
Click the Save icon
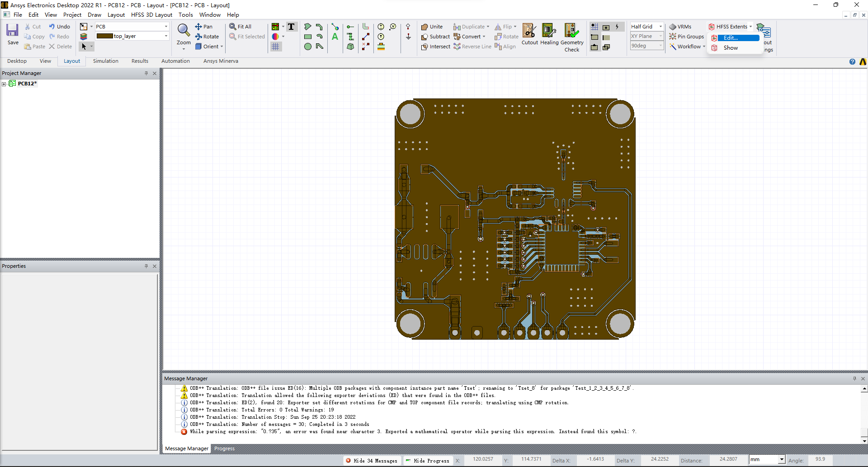pyautogui.click(x=12, y=30)
